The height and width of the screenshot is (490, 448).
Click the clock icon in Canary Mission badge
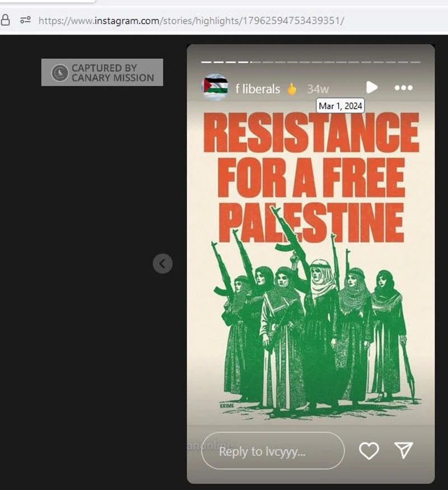(x=60, y=73)
